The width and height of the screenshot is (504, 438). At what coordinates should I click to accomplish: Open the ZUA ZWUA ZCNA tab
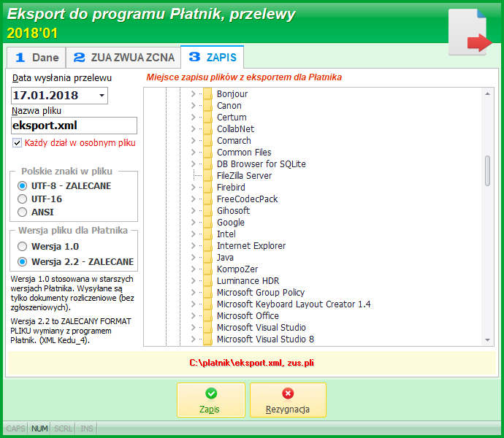(123, 58)
